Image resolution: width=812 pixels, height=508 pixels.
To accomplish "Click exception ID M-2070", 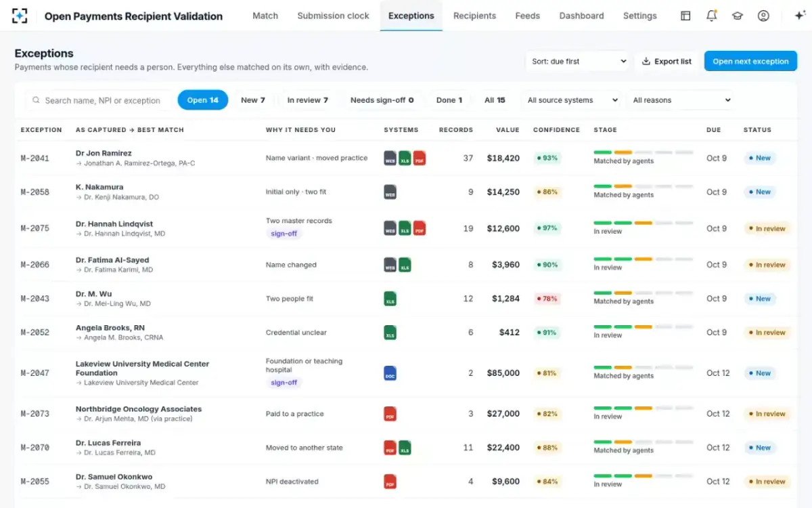I will 35,448.
